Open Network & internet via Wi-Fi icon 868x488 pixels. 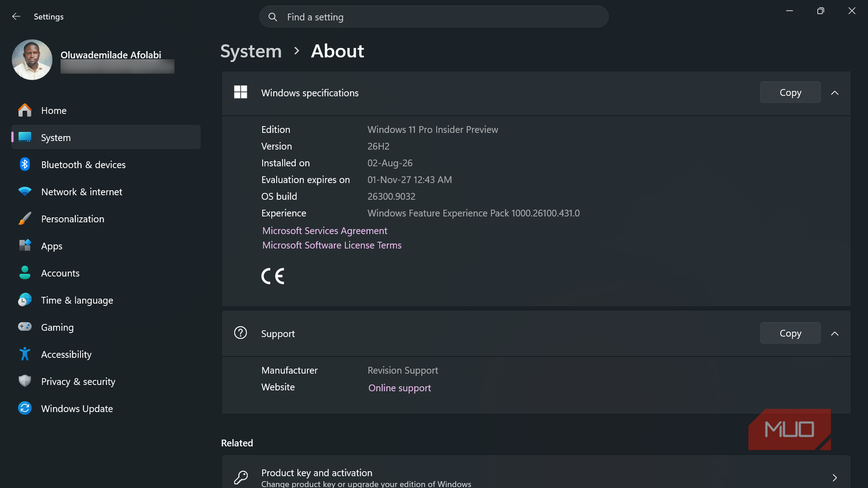tap(25, 191)
